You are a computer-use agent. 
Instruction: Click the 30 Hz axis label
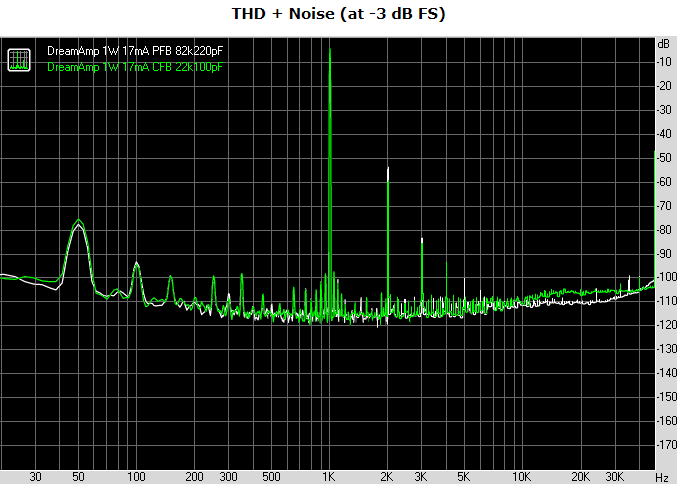pyautogui.click(x=35, y=477)
